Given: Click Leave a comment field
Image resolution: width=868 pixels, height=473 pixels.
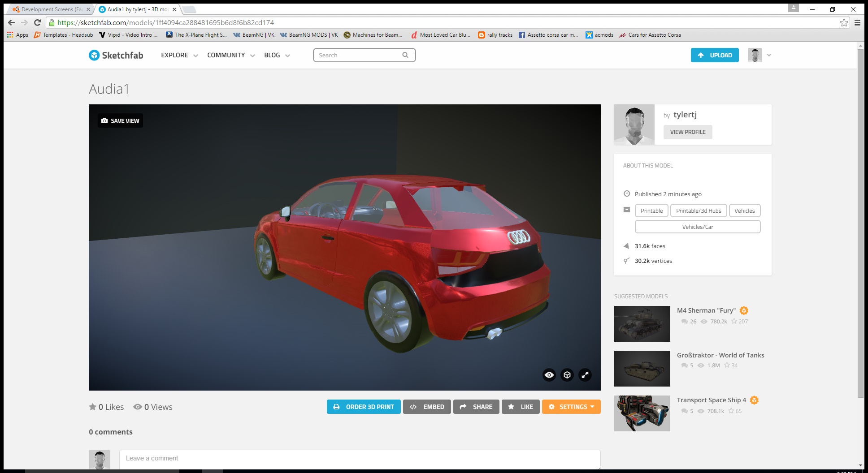Looking at the screenshot, I should [x=360, y=459].
